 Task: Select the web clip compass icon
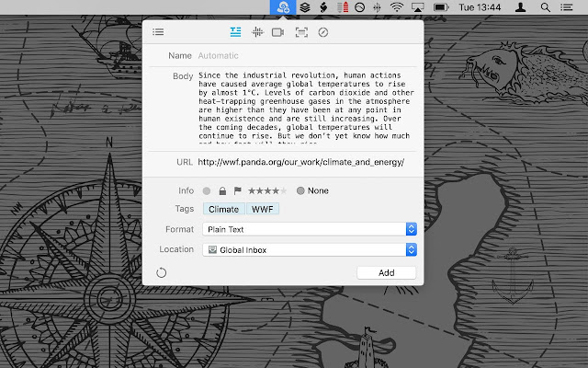coord(322,32)
